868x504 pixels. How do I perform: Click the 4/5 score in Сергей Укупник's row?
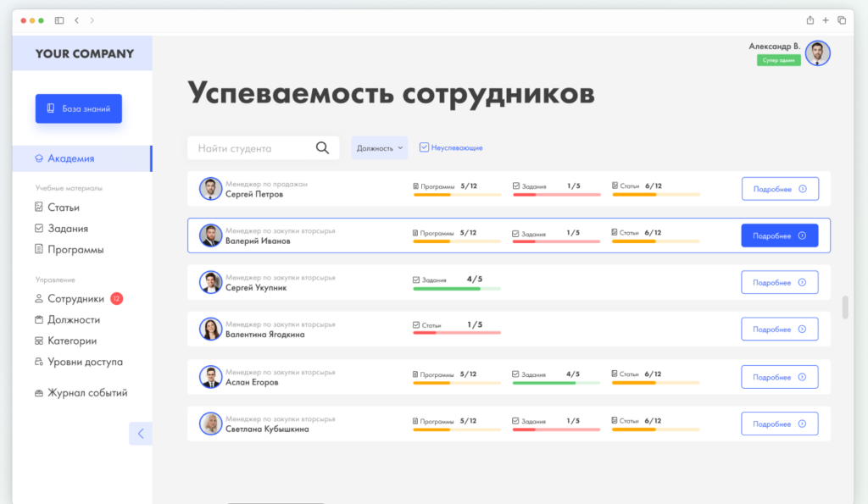pyautogui.click(x=475, y=280)
